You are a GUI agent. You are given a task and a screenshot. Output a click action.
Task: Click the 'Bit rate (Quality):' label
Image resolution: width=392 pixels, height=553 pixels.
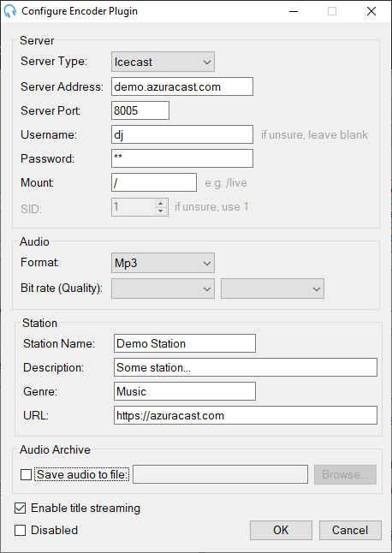coord(62,288)
